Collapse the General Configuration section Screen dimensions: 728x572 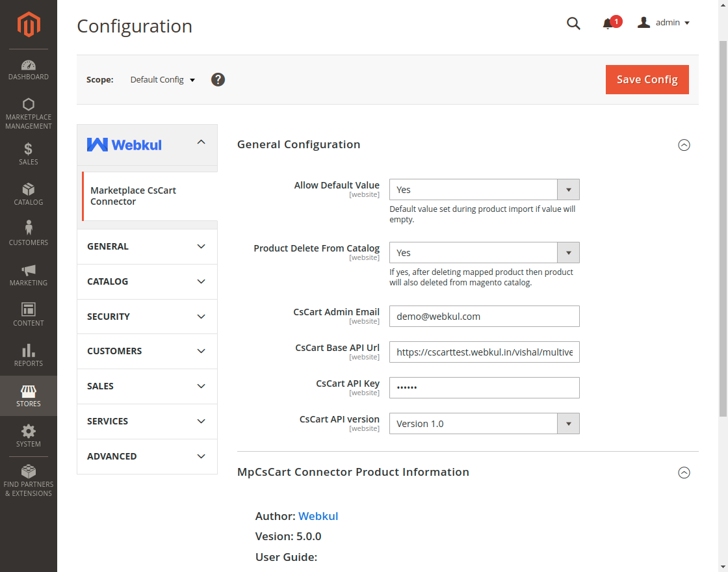click(684, 145)
